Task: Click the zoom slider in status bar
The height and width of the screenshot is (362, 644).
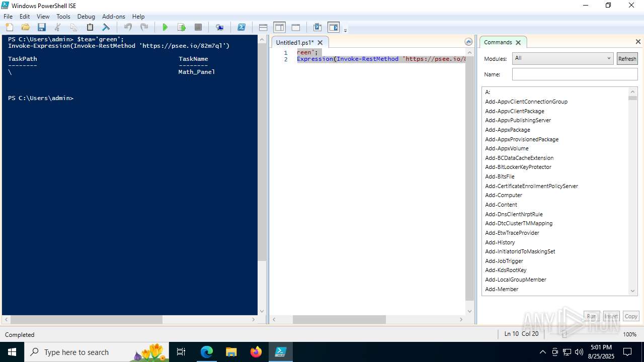Action: (x=564, y=334)
